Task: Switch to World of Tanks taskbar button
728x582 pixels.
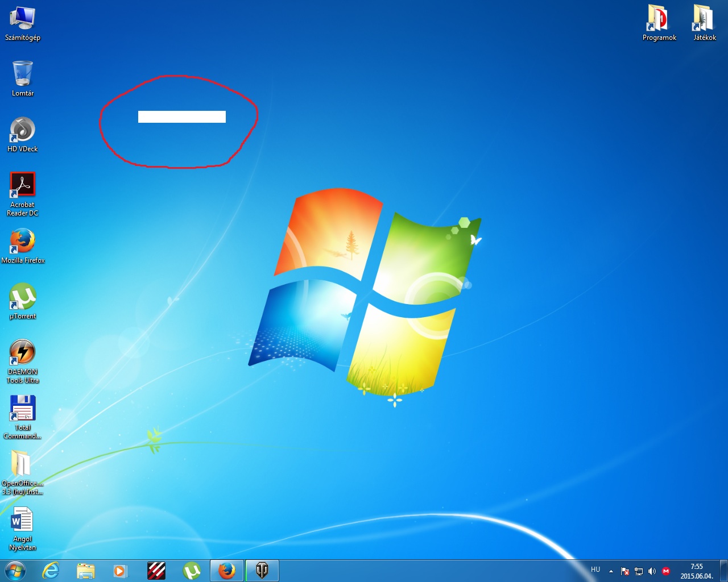Action: (x=262, y=571)
